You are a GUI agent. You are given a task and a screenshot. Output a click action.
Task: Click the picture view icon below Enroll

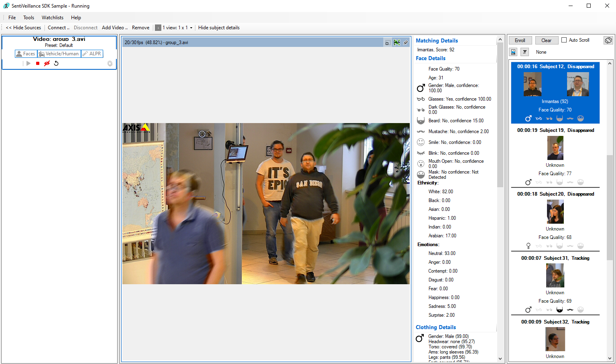tap(513, 52)
